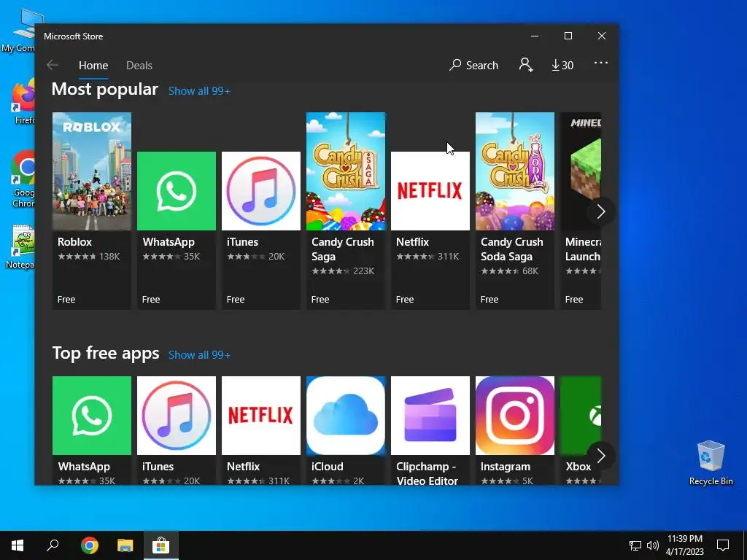Switch to the Deals tab
Viewport: 747px width, 560px height.
pyautogui.click(x=139, y=66)
